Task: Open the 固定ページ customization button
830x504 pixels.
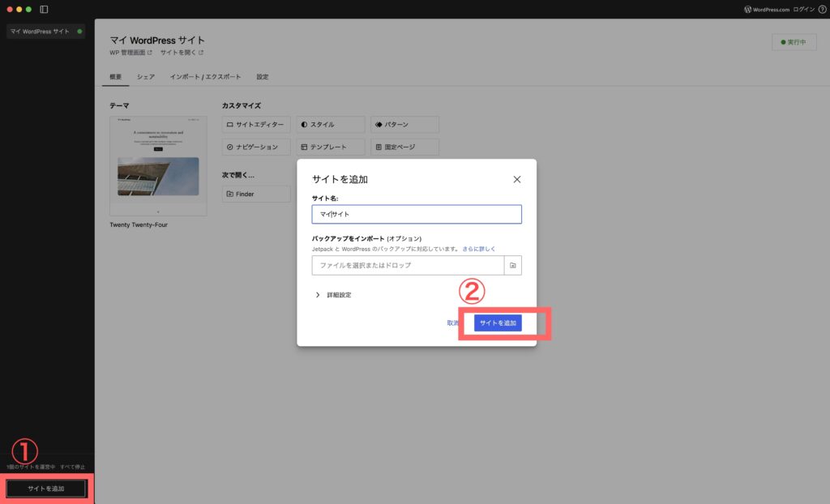Action: point(404,147)
